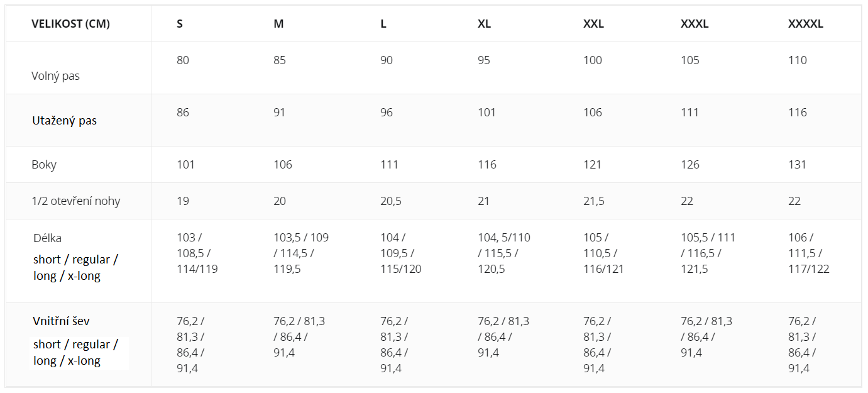Image resolution: width=868 pixels, height=393 pixels.
Task: Click the S size column header
Action: tap(180, 24)
